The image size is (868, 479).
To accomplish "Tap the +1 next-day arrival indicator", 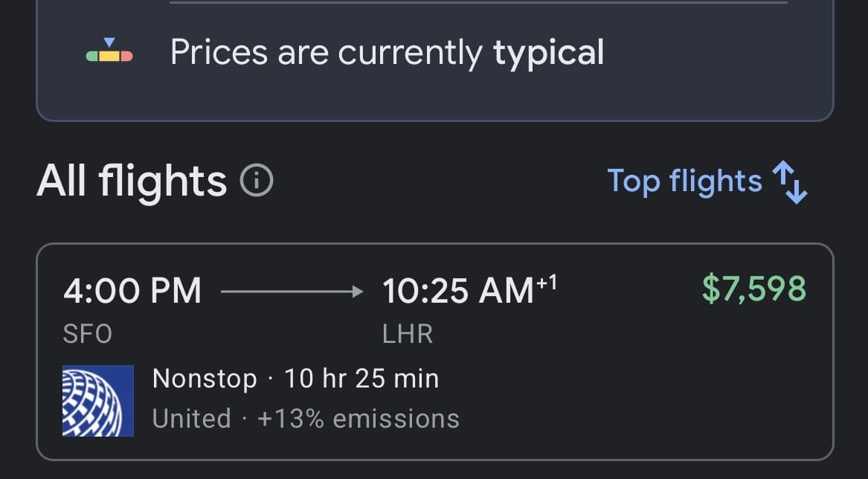I will click(x=546, y=284).
